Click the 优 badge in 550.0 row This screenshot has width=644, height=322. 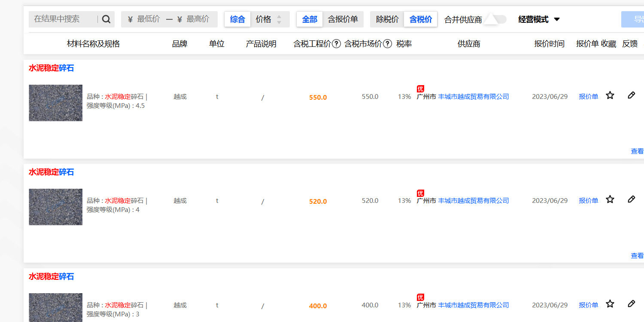tap(420, 89)
